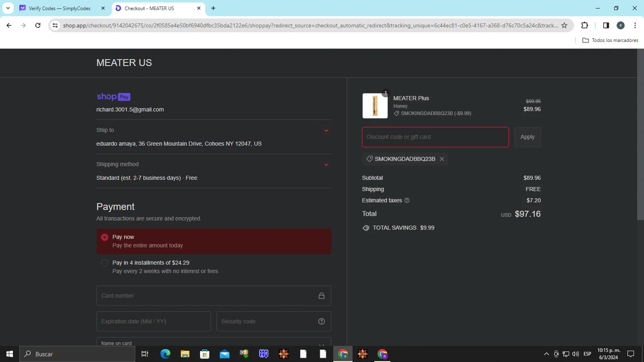Click the MEATER US store heading
Screen dimensions: 644x362
click(124, 63)
